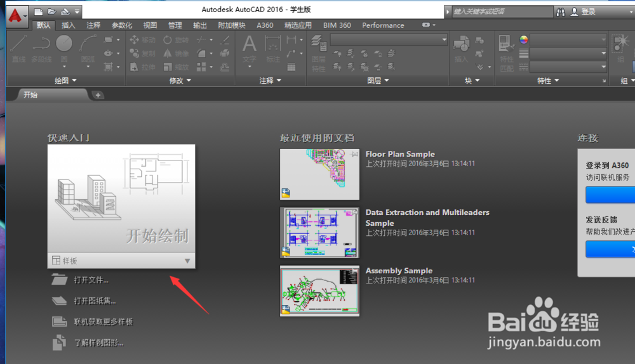Click 打开图纸集... link

tap(95, 301)
